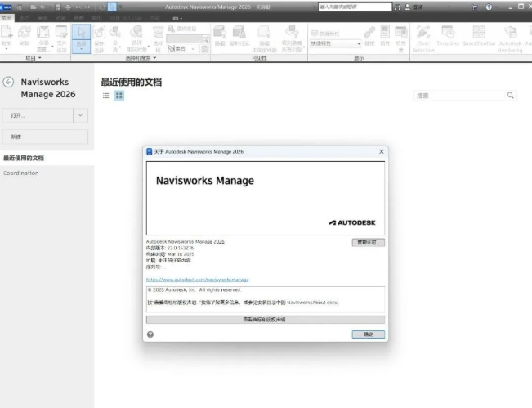
Task: Open the 快捷特性 combo box dropdown
Action: click(359, 43)
